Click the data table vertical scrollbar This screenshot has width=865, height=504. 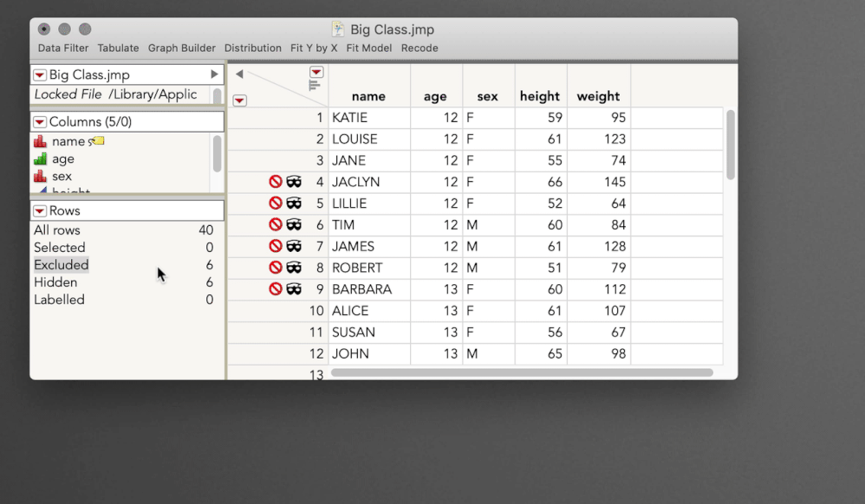pos(731,145)
